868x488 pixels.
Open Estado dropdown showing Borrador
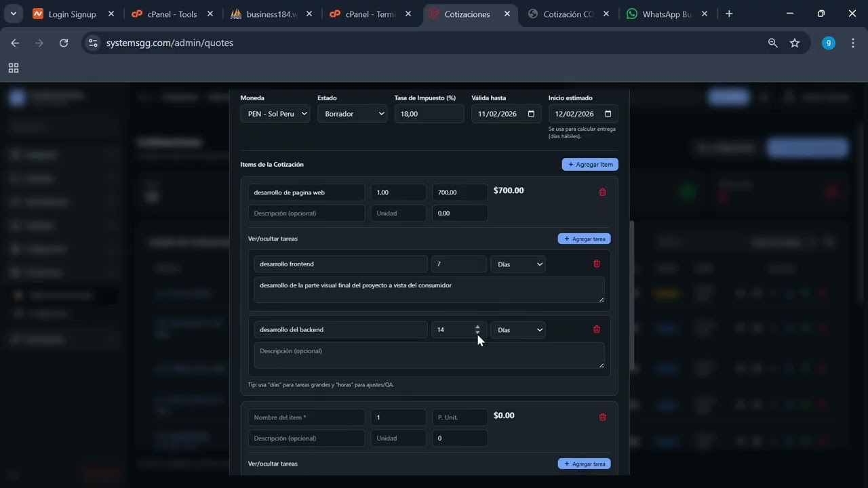(x=352, y=114)
